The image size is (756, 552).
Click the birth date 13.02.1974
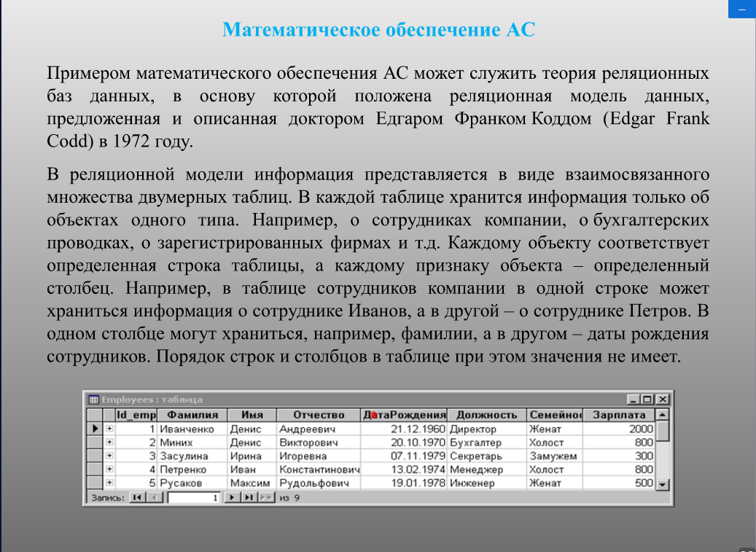pyautogui.click(x=404, y=469)
